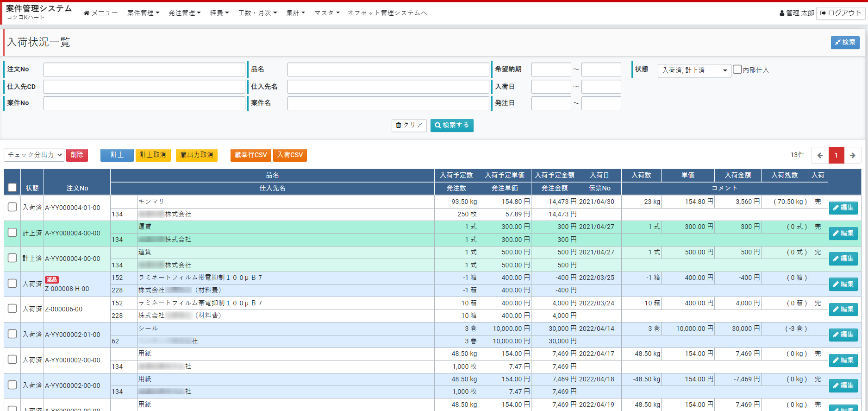This screenshot has height=411, width=868.
Task: Open the 状態 filter dropdown
Action: [x=694, y=70]
